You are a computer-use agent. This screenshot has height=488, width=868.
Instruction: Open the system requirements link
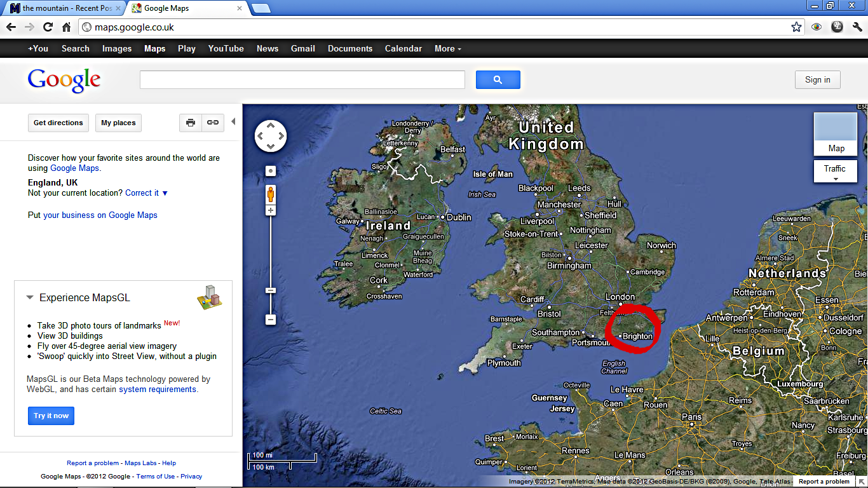click(158, 389)
